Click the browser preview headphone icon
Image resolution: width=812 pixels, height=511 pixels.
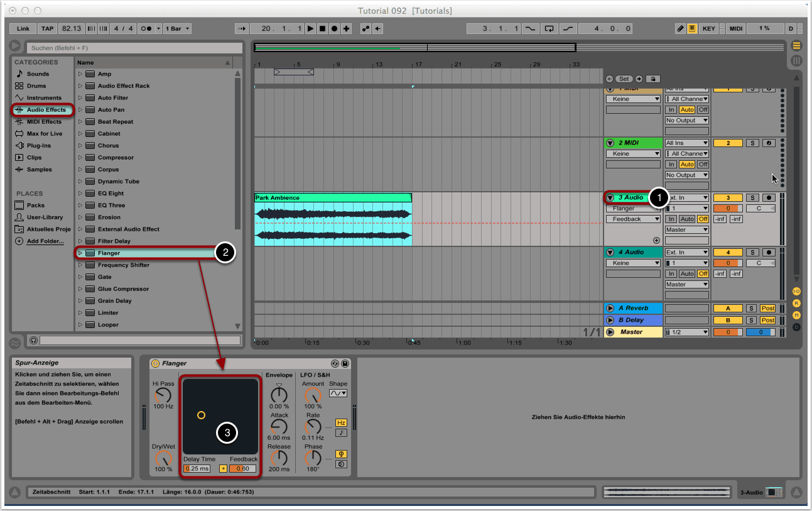33,340
